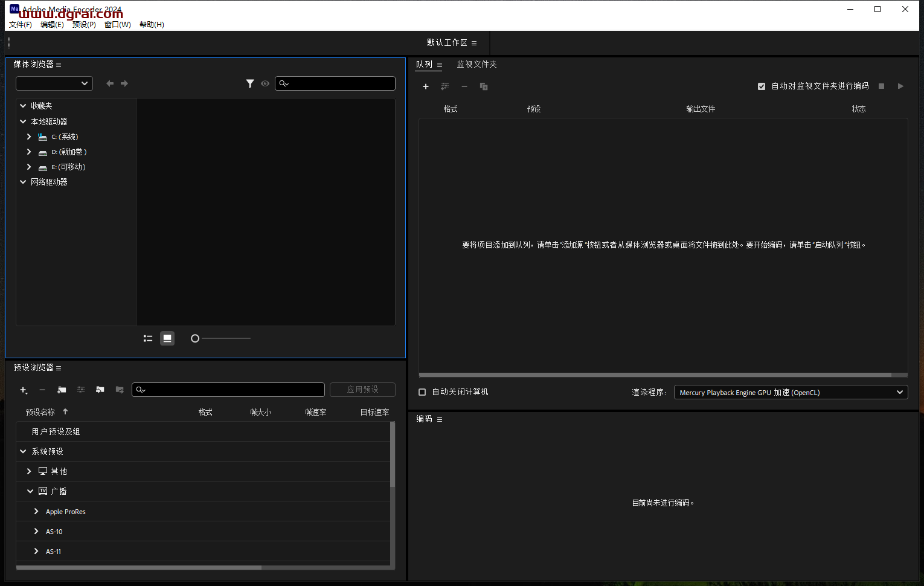
Task: Expand the Apple ProRes preset group
Action: coord(36,511)
